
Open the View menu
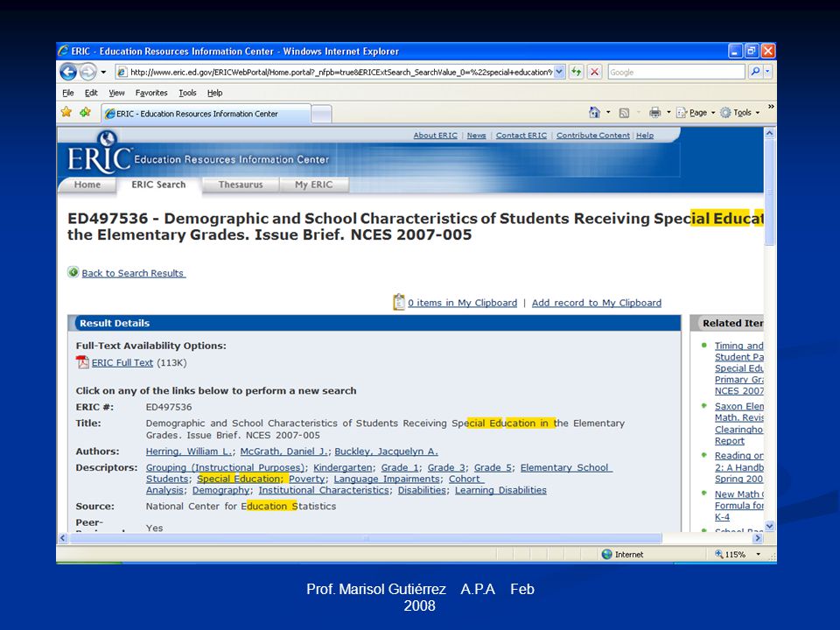116,93
